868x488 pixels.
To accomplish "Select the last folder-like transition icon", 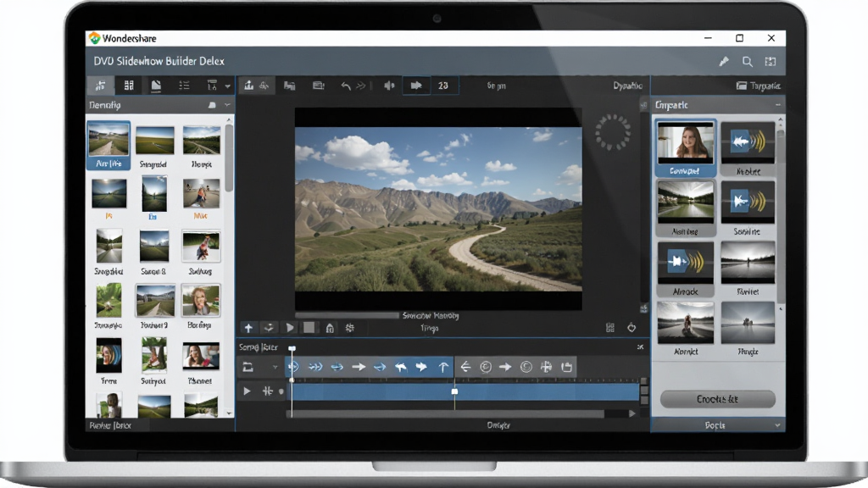I will pyautogui.click(x=566, y=367).
